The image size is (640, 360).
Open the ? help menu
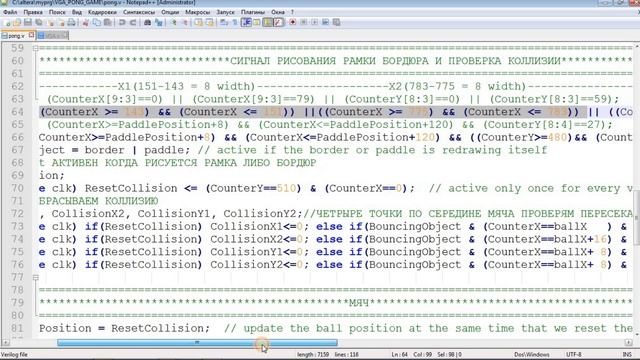point(292,12)
